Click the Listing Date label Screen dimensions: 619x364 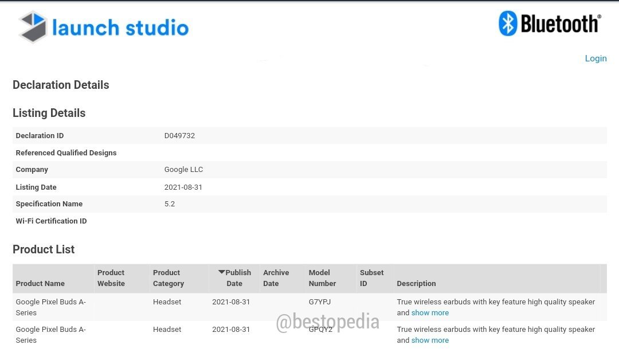pos(36,187)
